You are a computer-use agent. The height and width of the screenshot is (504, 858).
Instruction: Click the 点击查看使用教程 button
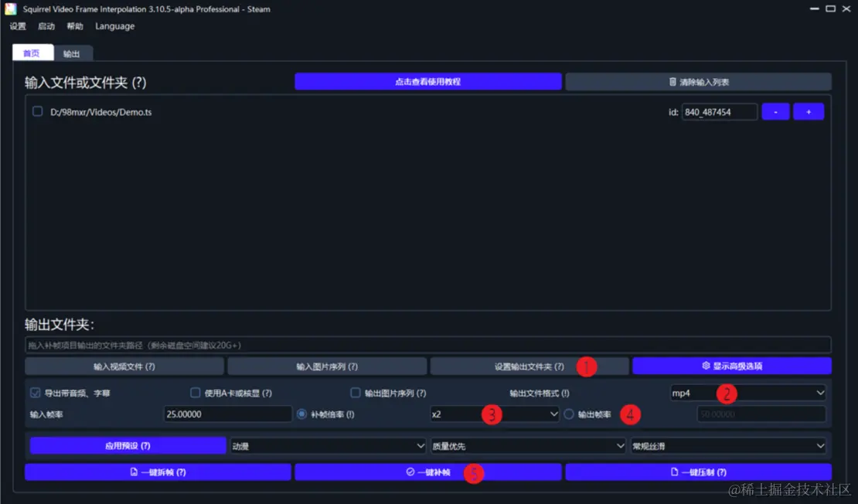coord(428,81)
